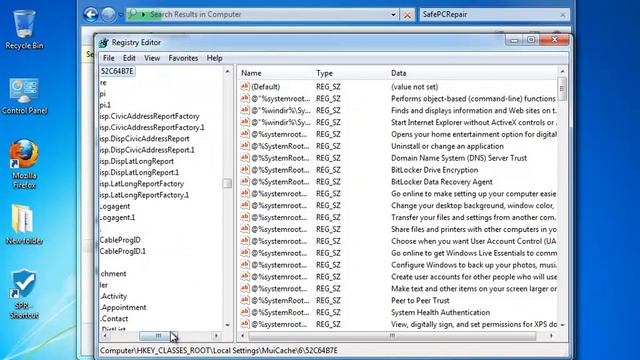The image size is (640, 360).
Task: Select the CableProgID.1 tree key
Action: (122, 251)
